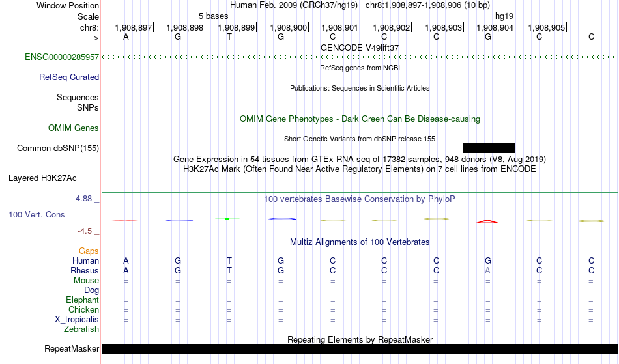This screenshot has height=364, width=619.
Task: Click coordinate label 1,908,898
Action: pyautogui.click(x=185, y=27)
